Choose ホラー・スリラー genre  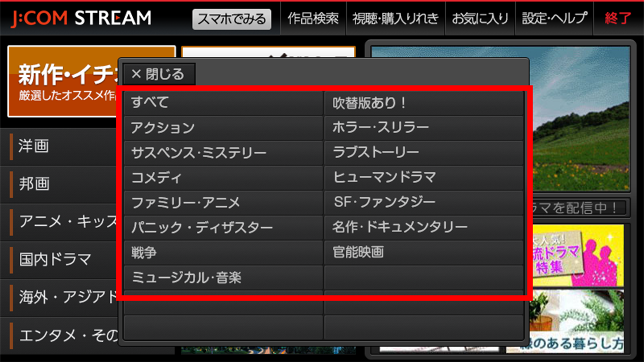point(424,128)
